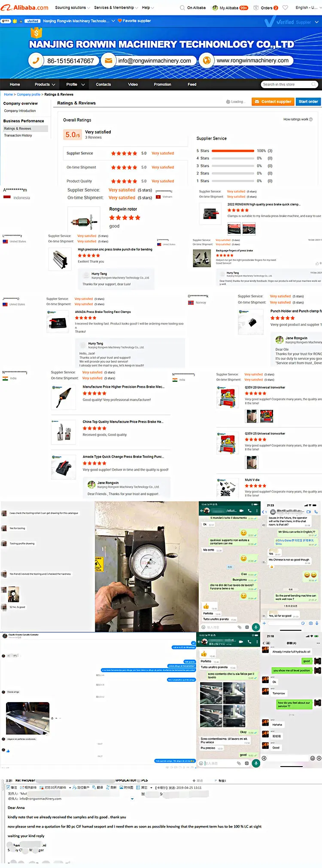The width and height of the screenshot is (322, 868).
Task: Open the Orders icon in header
Action: 256,7
